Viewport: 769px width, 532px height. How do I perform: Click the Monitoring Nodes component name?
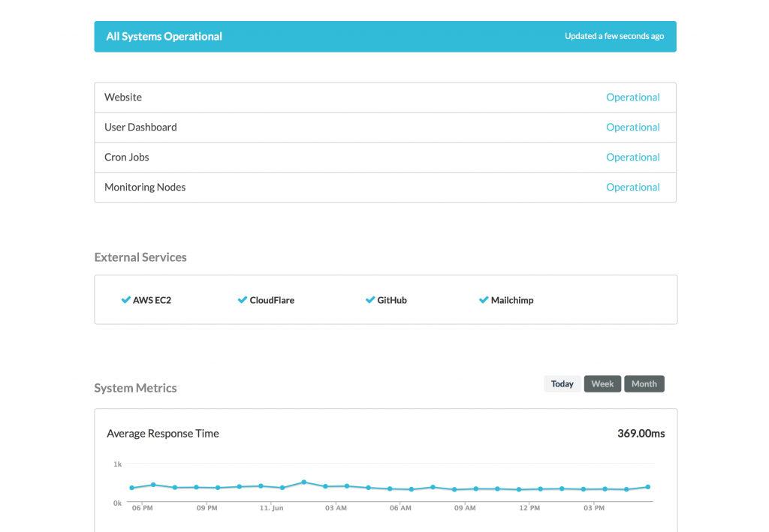(145, 187)
